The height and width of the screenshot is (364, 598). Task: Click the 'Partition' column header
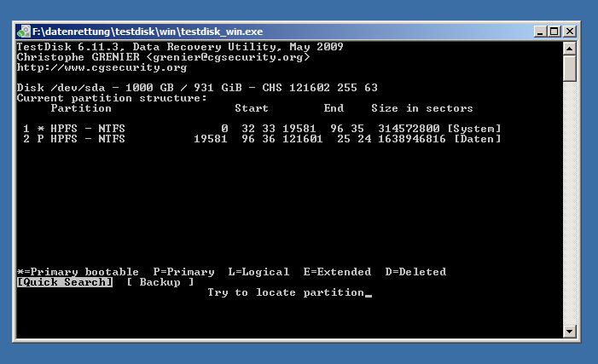tap(81, 108)
